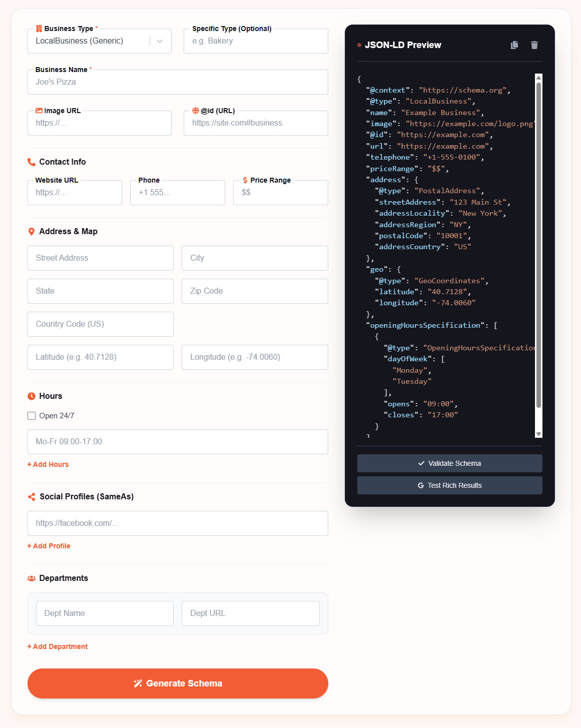The image size is (581, 728).
Task: Click the Add Hours link
Action: click(48, 464)
